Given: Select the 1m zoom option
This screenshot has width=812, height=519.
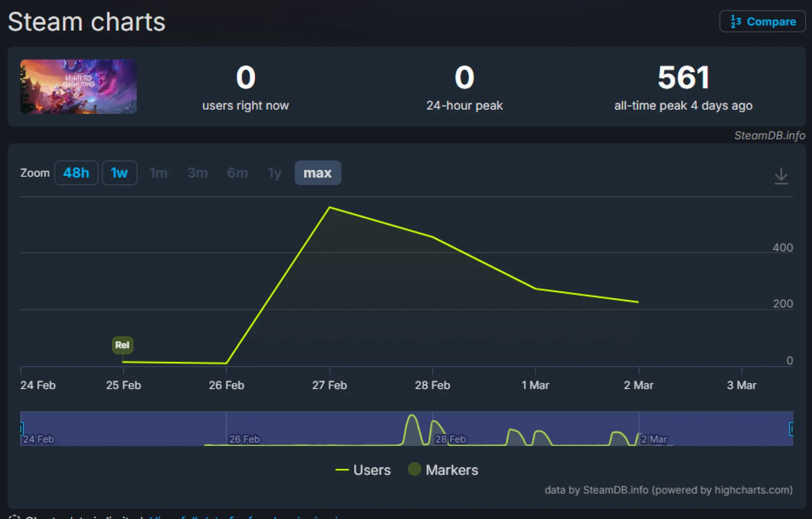Looking at the screenshot, I should pos(158,173).
